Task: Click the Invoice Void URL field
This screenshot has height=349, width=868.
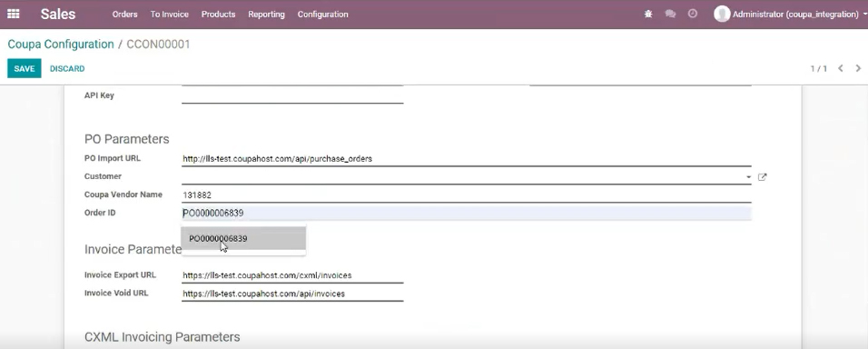Action: [x=292, y=294]
